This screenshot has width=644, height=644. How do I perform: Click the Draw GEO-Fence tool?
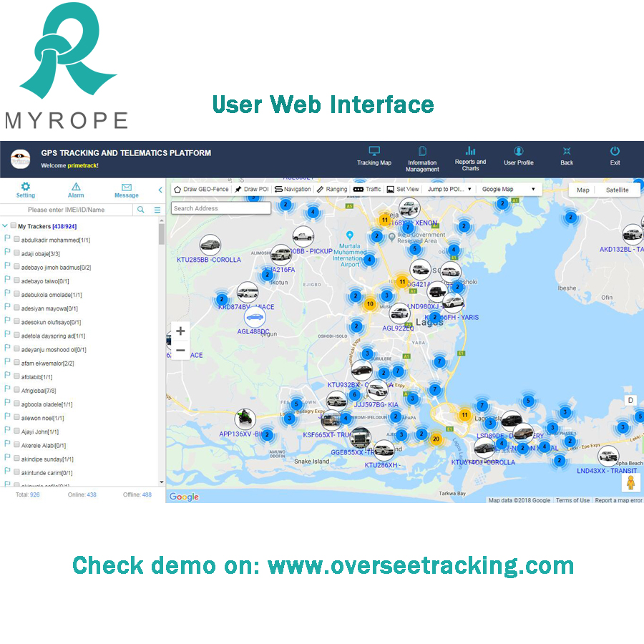[x=201, y=190]
